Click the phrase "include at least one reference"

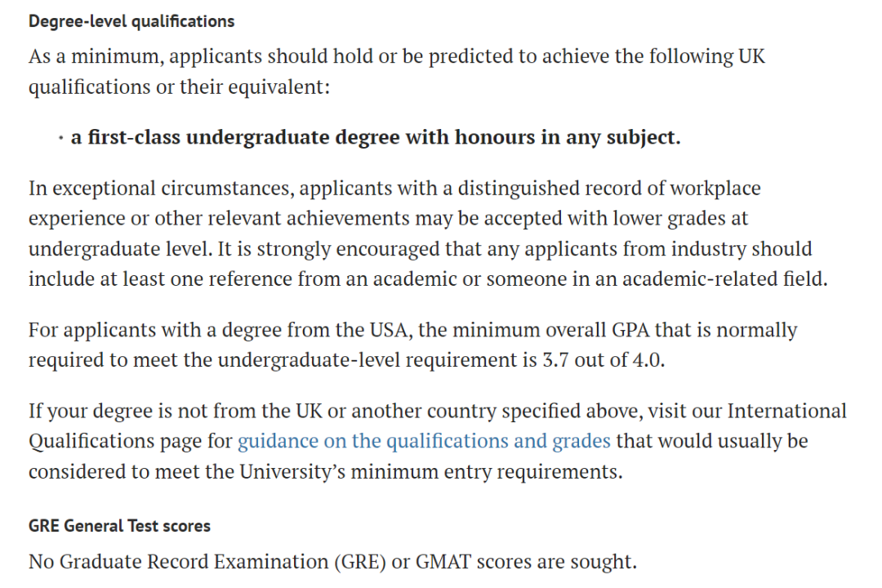coord(154,278)
